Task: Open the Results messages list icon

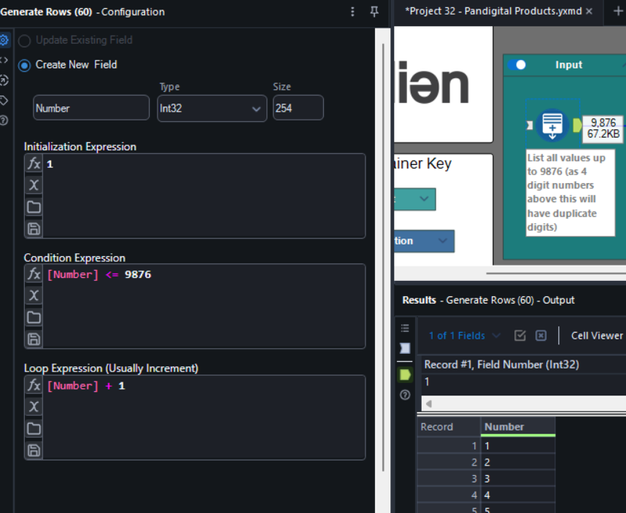Action: pyautogui.click(x=405, y=328)
